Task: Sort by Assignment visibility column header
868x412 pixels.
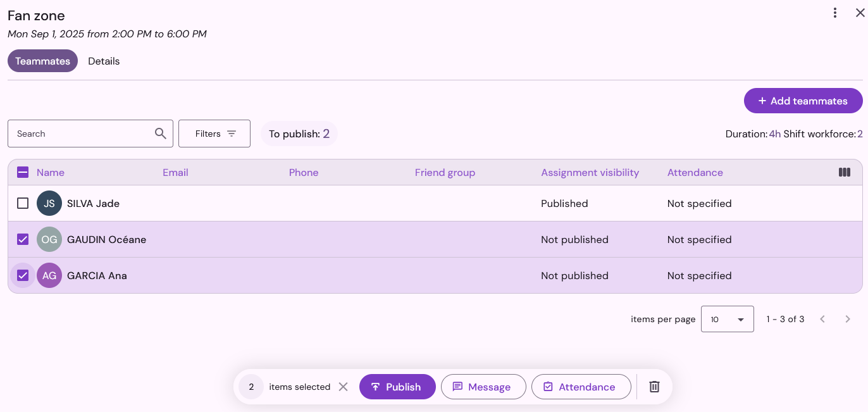Action: click(590, 172)
